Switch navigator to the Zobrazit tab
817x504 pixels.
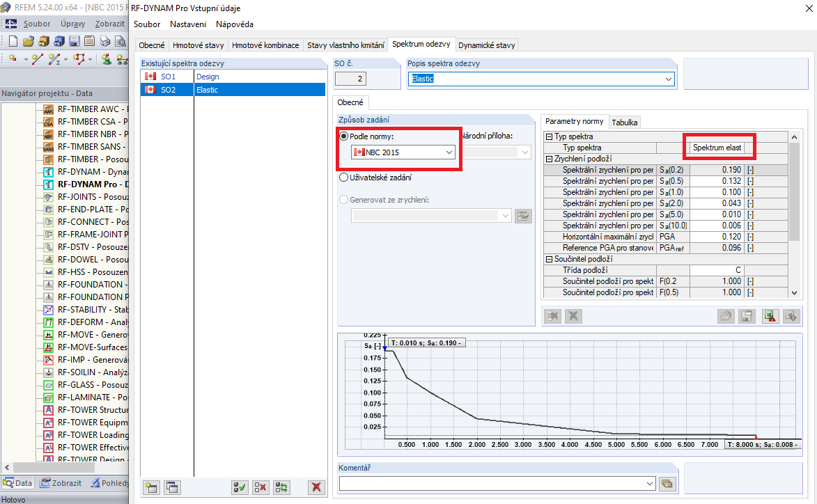pyautogui.click(x=61, y=482)
